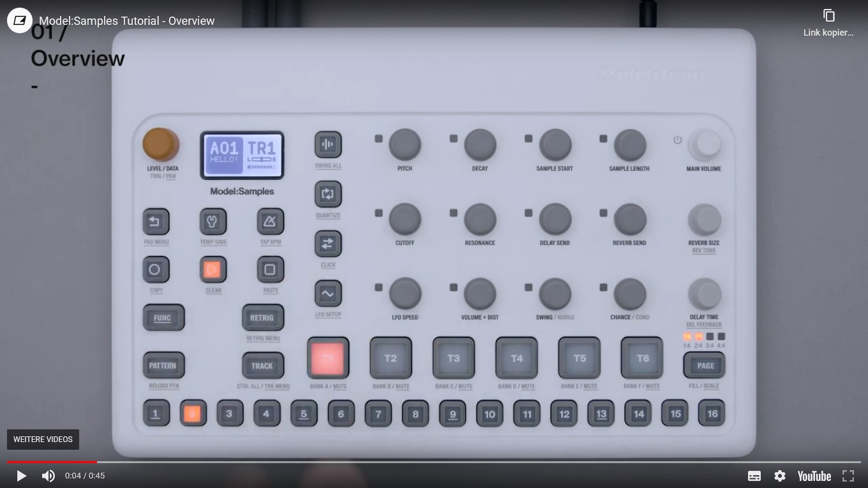Click the LFO Setup wave button
This screenshot has width=868, height=488.
328,293
